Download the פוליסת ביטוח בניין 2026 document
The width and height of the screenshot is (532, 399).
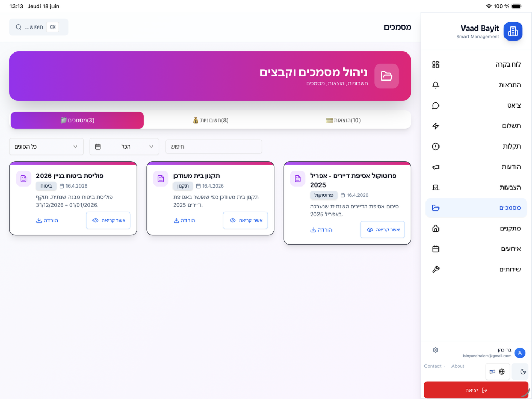(x=47, y=220)
